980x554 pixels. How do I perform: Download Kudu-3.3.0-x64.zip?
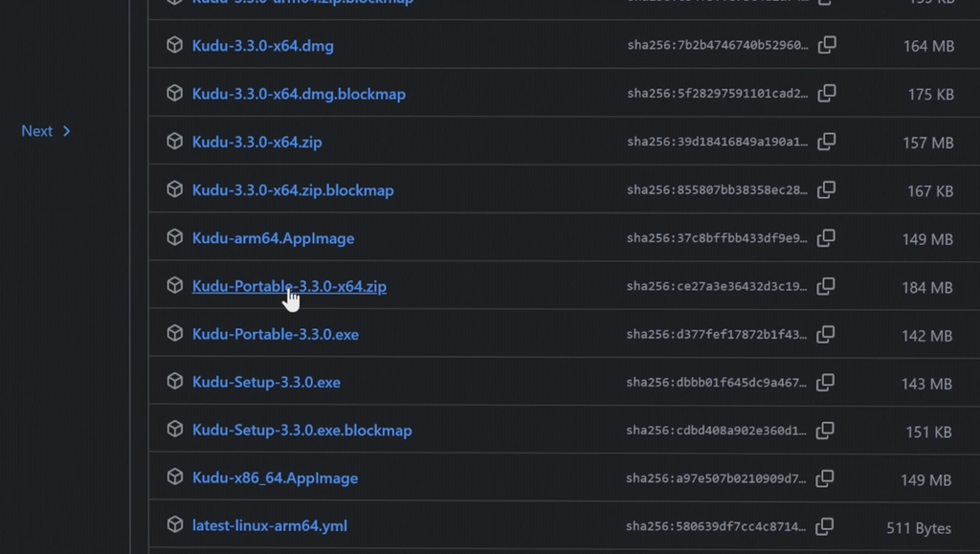[256, 142]
